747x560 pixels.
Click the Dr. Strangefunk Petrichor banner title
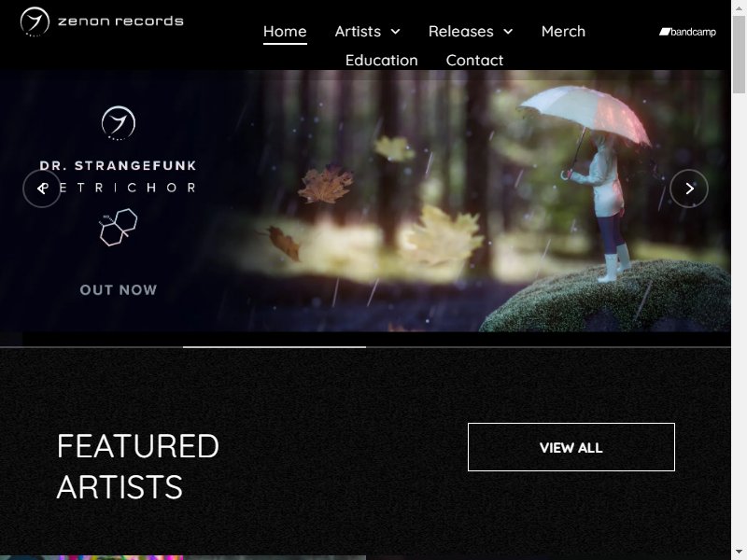(x=119, y=176)
